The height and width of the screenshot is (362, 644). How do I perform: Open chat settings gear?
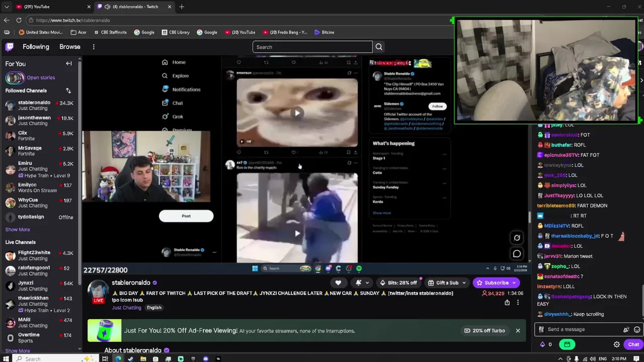[617, 344]
